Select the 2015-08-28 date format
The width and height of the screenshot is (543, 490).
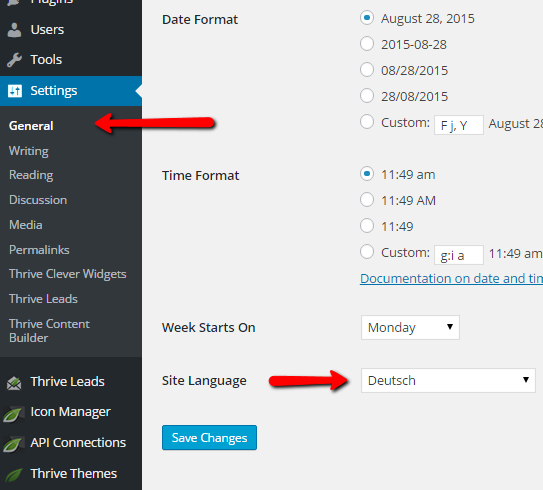pyautogui.click(x=367, y=44)
